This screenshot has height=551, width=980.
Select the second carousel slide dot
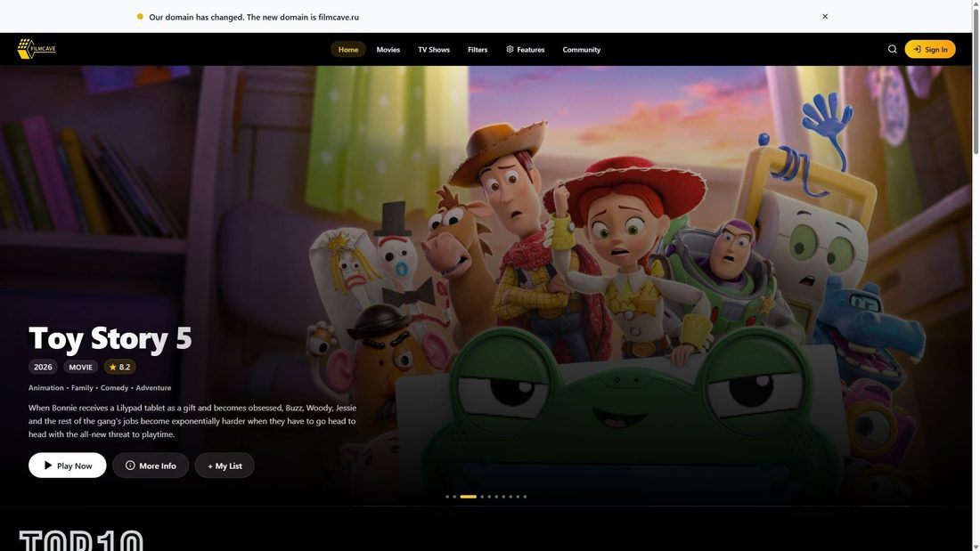pos(454,497)
